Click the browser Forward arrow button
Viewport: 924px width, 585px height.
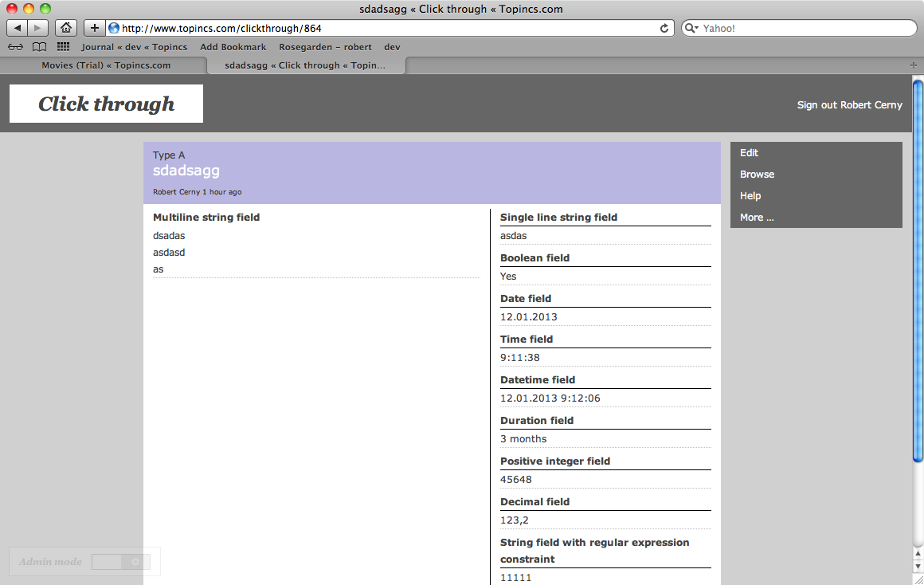[38, 28]
